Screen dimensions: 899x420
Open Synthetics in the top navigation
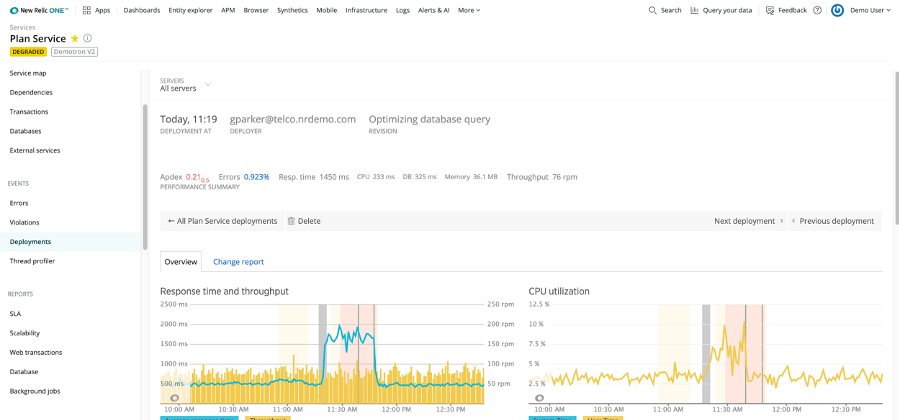point(292,10)
